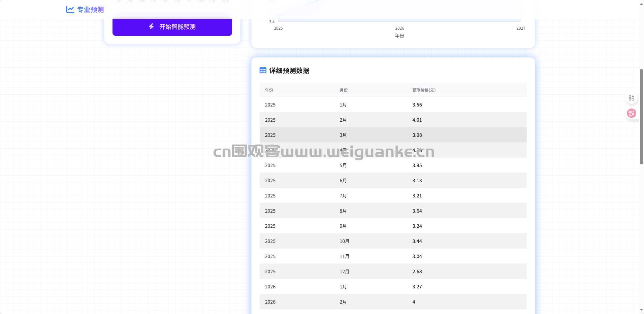Click the scrollbar up arrow
Image resolution: width=644 pixels, height=314 pixels.
[641, 4]
